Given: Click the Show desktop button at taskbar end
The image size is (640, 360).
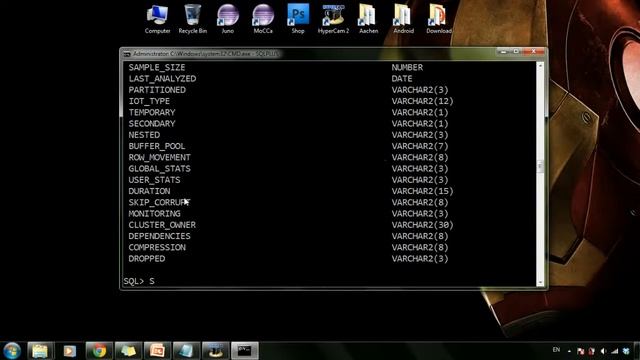Looking at the screenshot, I should 637,351.
